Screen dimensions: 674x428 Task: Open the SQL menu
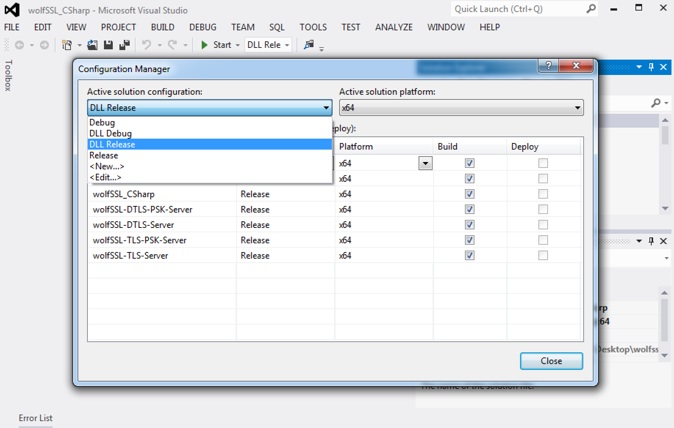click(x=277, y=27)
